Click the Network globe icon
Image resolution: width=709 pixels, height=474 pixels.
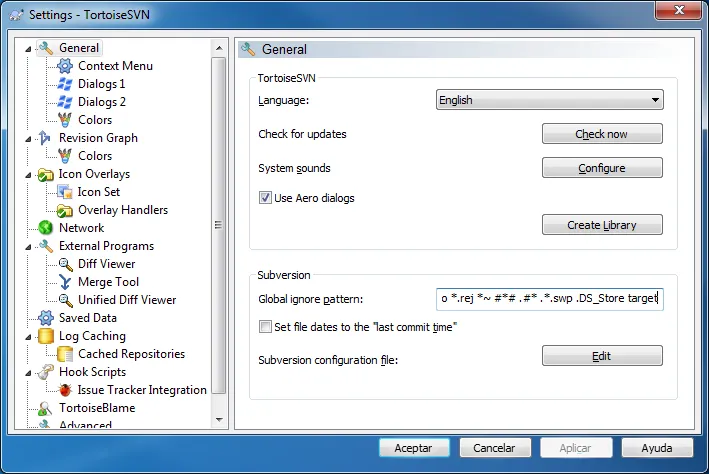(x=46, y=228)
